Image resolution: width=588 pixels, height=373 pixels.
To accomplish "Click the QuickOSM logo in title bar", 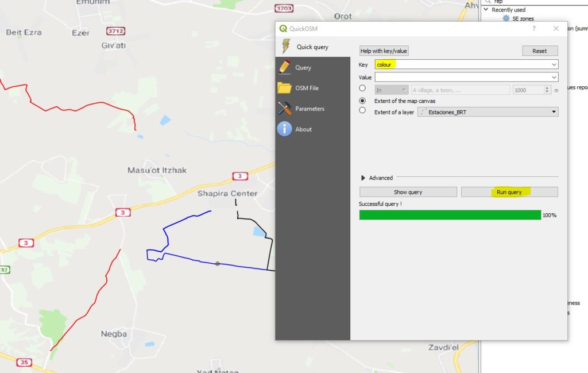I will coord(283,28).
